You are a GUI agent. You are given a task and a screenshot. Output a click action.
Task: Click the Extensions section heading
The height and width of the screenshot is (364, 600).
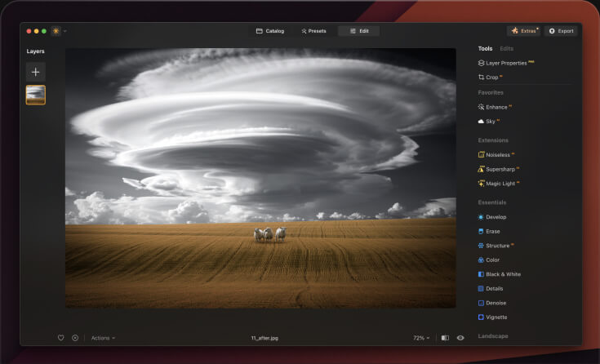[493, 140]
